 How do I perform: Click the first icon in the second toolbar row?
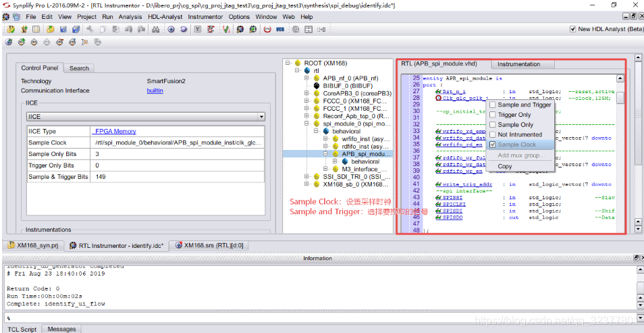point(9,42)
